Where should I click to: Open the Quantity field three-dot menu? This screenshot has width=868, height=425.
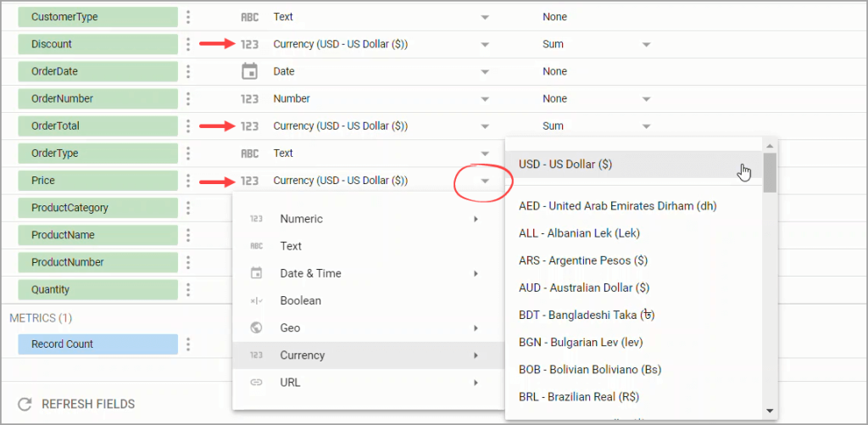(x=188, y=290)
